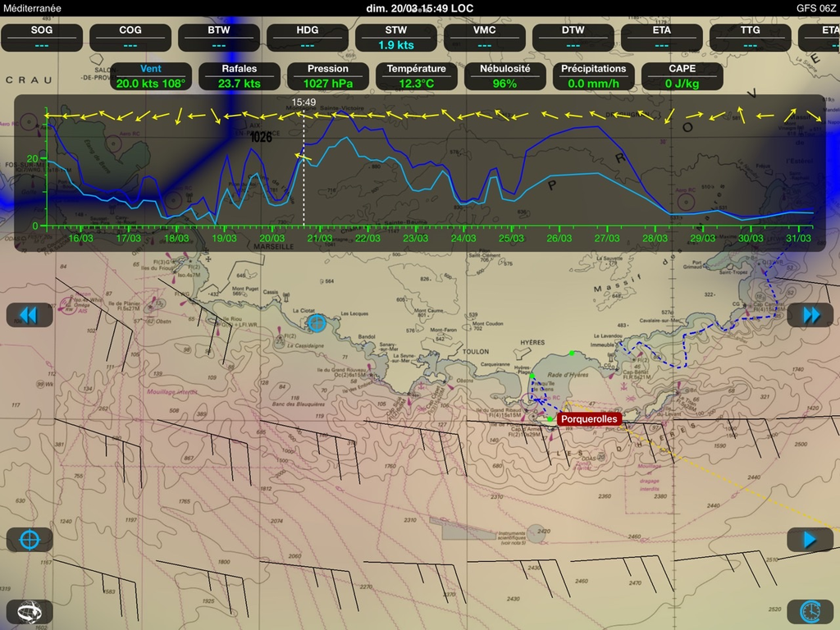
Task: Jump to 27/03 on the meteogram axis
Action: pos(607,238)
